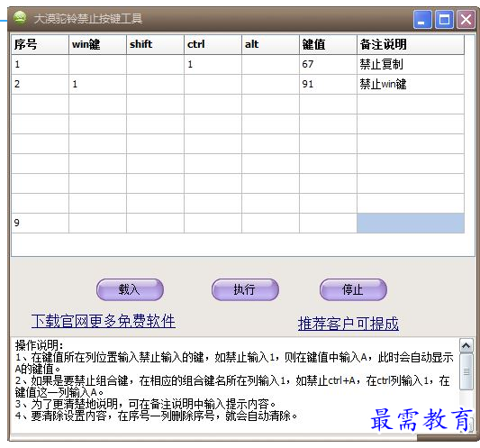This screenshot has height=448, width=480.
Task: Select the 键值 column header
Action: 328,44
